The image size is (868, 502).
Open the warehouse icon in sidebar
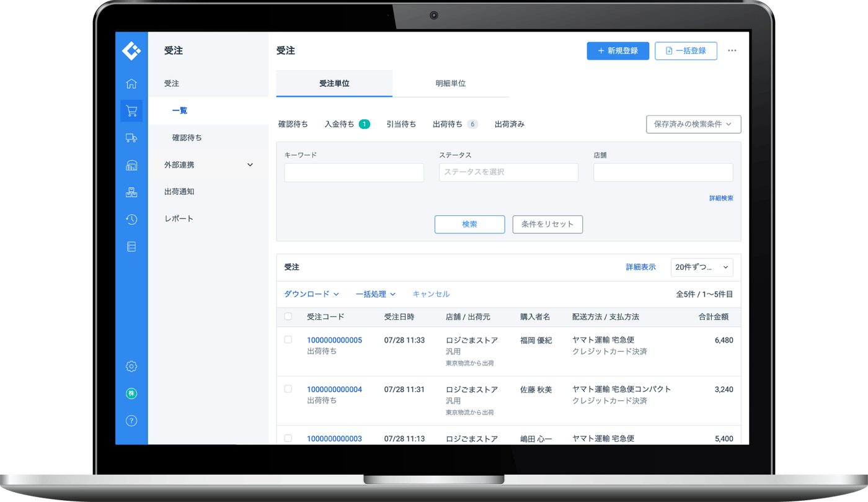131,166
